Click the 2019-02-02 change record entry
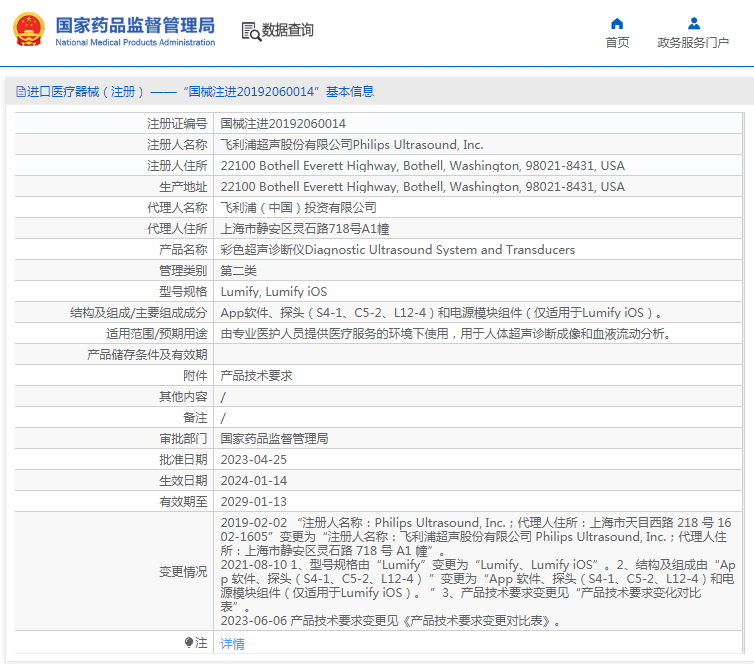 476,537
